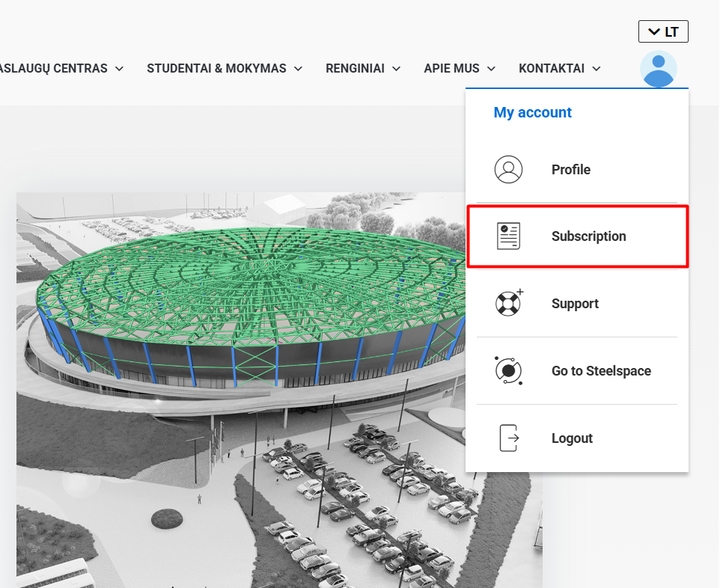Click the blue user avatar icon

(x=659, y=69)
